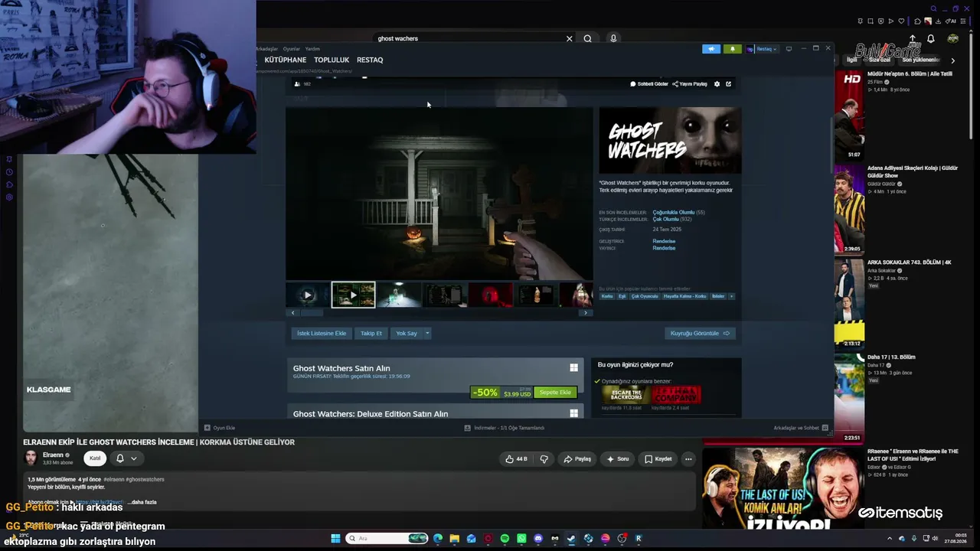Open WhatsApp from the taskbar
Screen dimensions: 980x551
tap(521, 539)
